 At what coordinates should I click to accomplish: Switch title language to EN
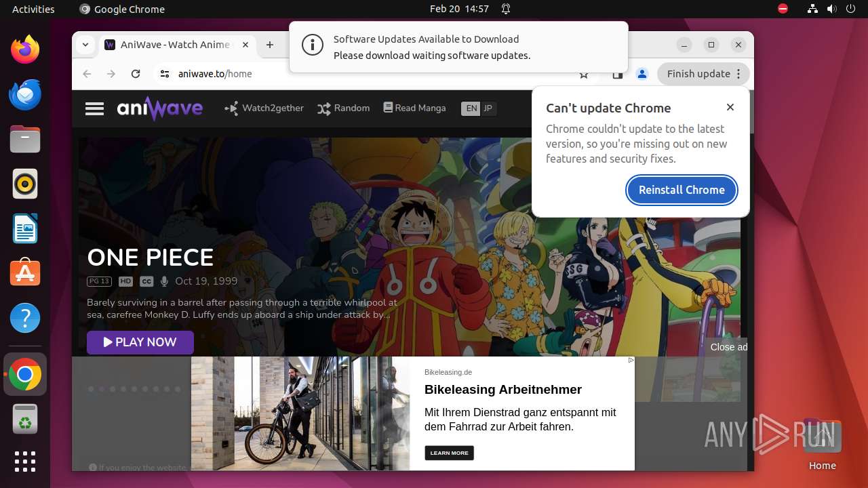(x=471, y=108)
